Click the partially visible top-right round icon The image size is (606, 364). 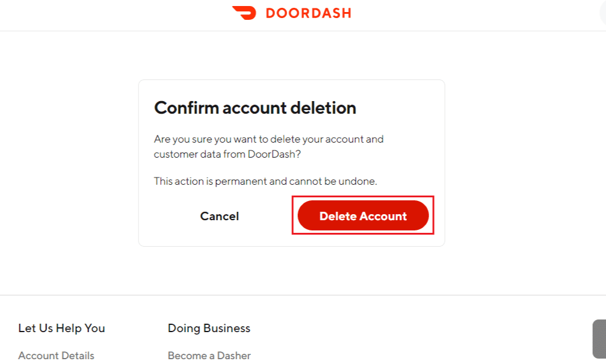coord(602,13)
